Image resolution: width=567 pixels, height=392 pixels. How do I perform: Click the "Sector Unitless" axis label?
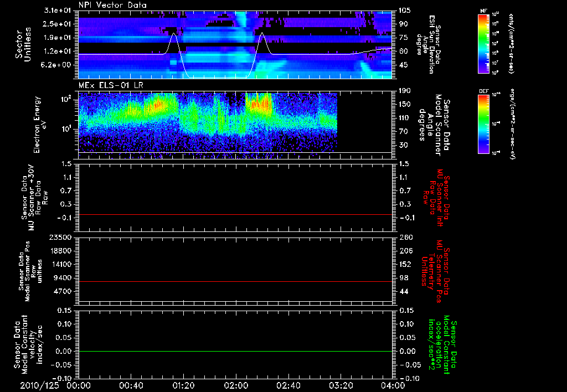pyautogui.click(x=23, y=44)
